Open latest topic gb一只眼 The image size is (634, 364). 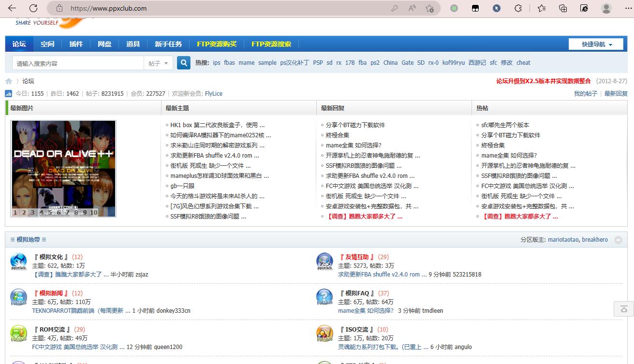pyautogui.click(x=182, y=186)
